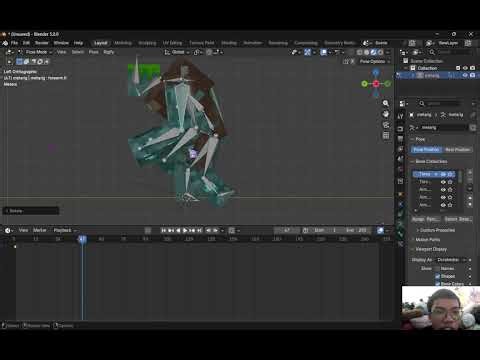Viewport: 480px width, 360px height.
Task: Hide the second bone collection via eye
Action: click(x=443, y=182)
